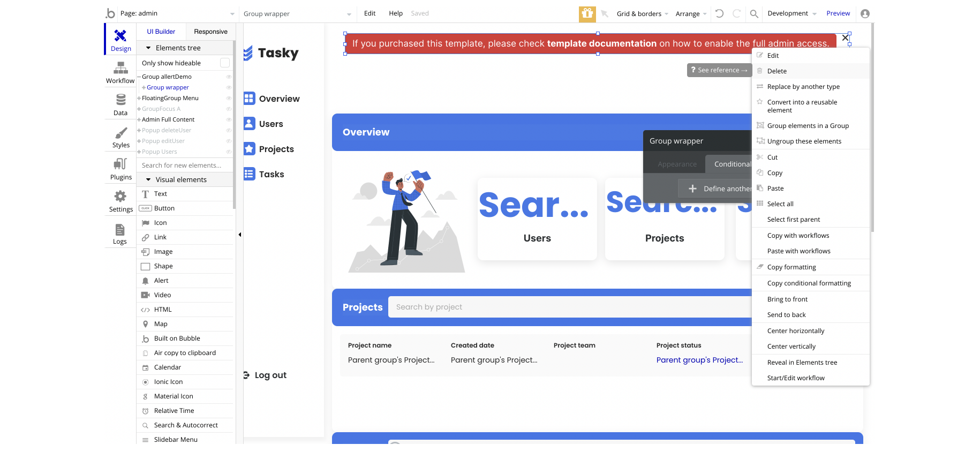Click the Preview link
The height and width of the screenshot is (452, 980).
[x=838, y=13]
